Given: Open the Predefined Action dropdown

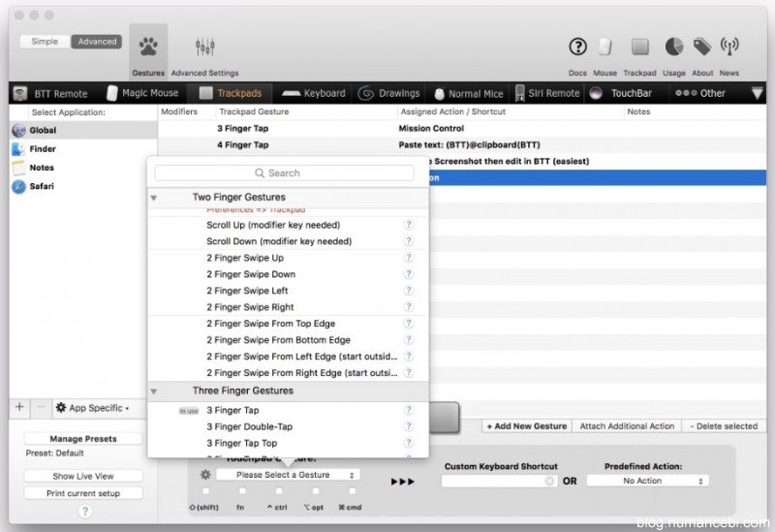Looking at the screenshot, I should (x=647, y=481).
